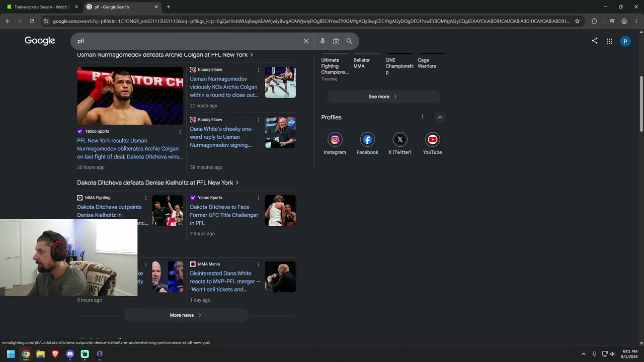Open options for Dakota Ditcheva outpoints article
Image resolution: width=644 pixels, height=362 pixels.
coord(146,198)
